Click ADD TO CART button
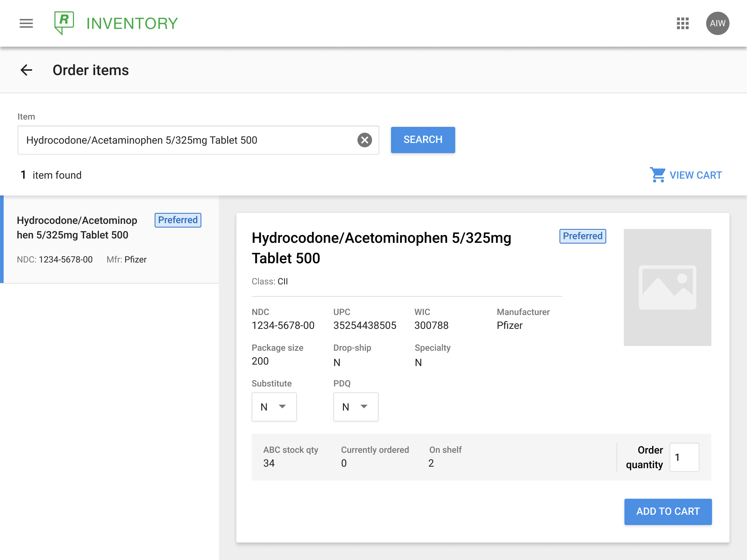The height and width of the screenshot is (560, 747). click(x=668, y=512)
